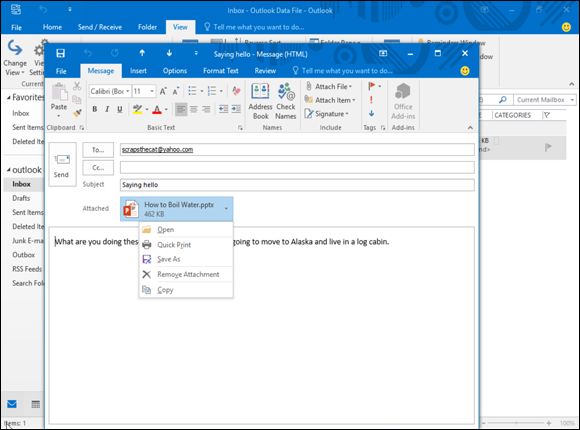Click the Shrink Font icon
580x430 pixels.
pyautogui.click(x=176, y=91)
